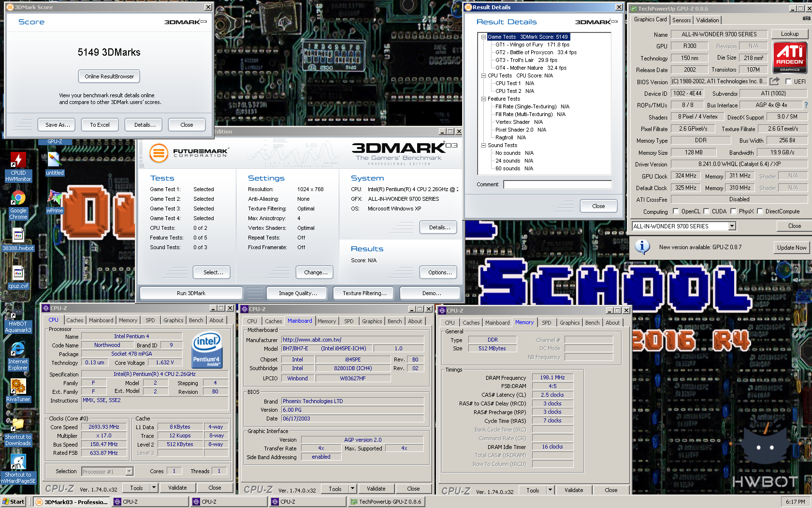The width and height of the screenshot is (812, 508).
Task: Click the Image Quality button in 3DMark03
Action: point(298,293)
